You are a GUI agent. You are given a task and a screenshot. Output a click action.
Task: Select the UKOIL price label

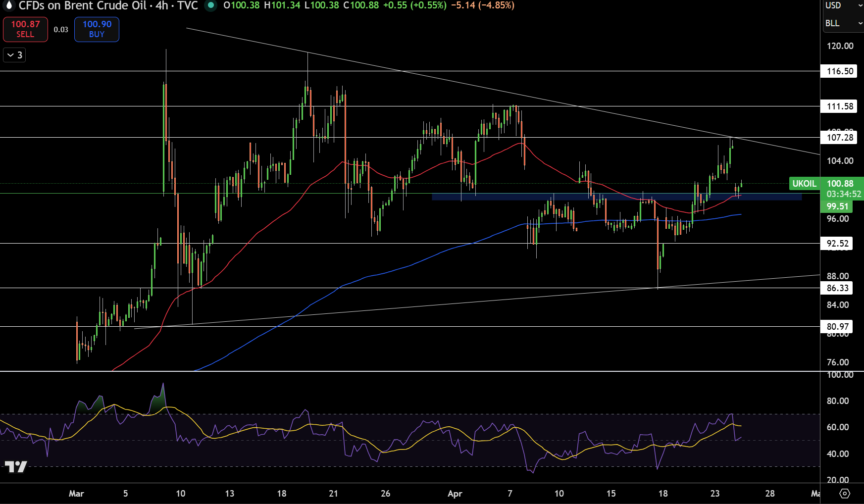pos(804,184)
